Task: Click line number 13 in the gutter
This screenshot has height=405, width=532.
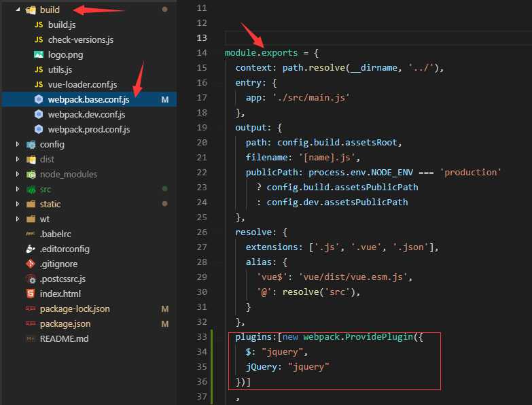Action: (202, 37)
